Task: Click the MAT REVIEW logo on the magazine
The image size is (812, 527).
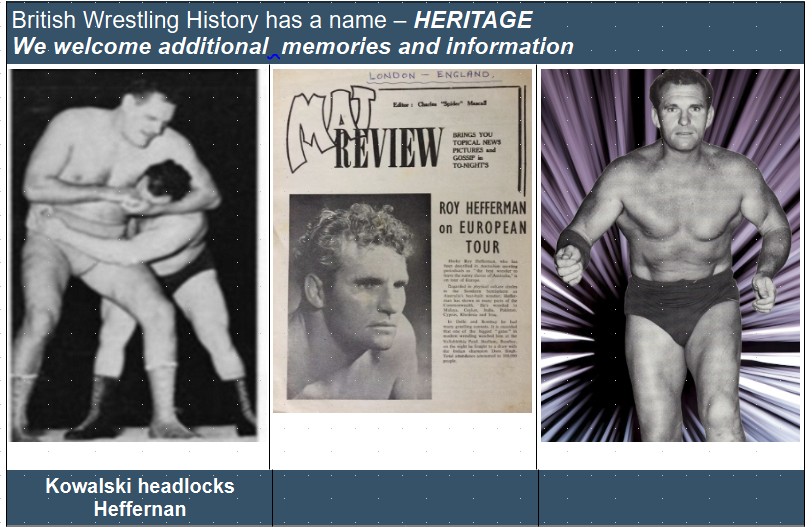Action: click(x=362, y=132)
